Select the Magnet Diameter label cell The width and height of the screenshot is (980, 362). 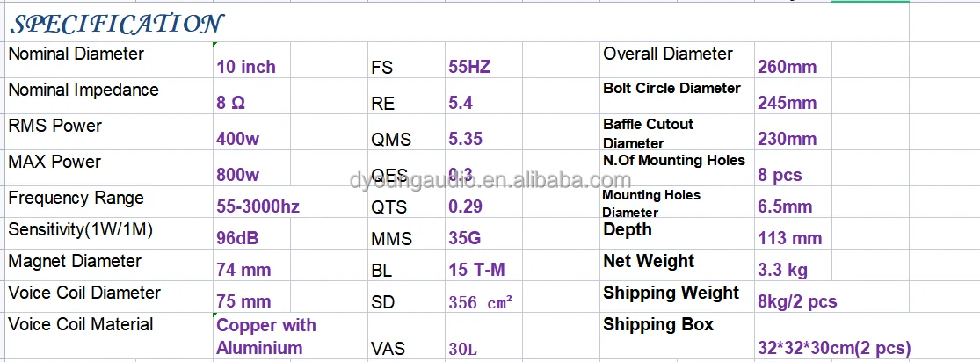[x=75, y=262]
